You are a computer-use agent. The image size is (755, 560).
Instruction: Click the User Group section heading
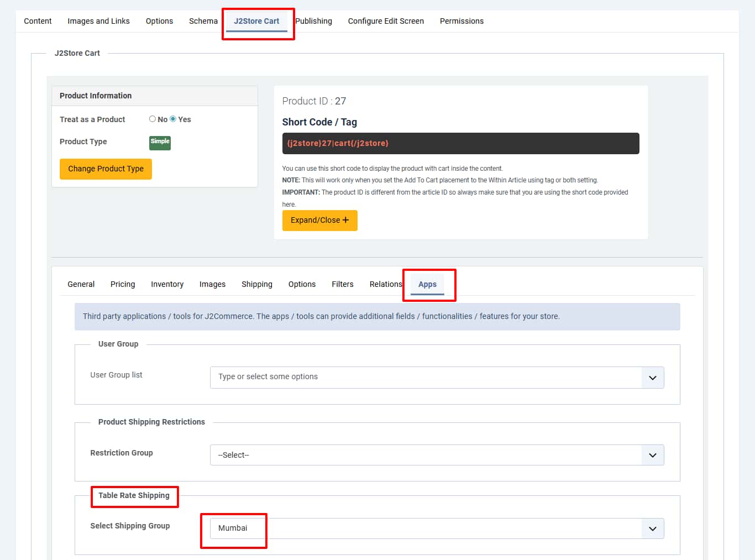(x=118, y=344)
